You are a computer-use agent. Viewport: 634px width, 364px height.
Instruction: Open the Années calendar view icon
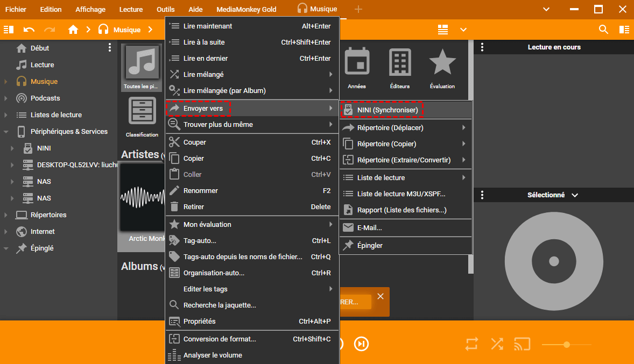tap(356, 63)
